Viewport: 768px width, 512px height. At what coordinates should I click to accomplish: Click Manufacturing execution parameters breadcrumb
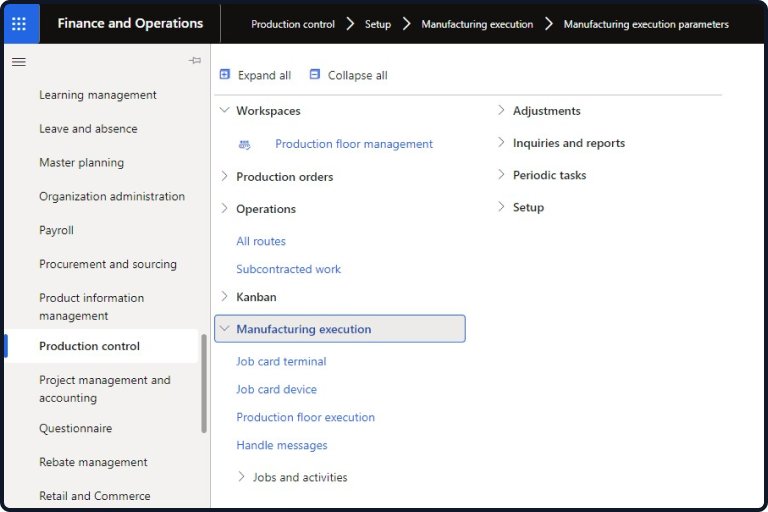(646, 24)
